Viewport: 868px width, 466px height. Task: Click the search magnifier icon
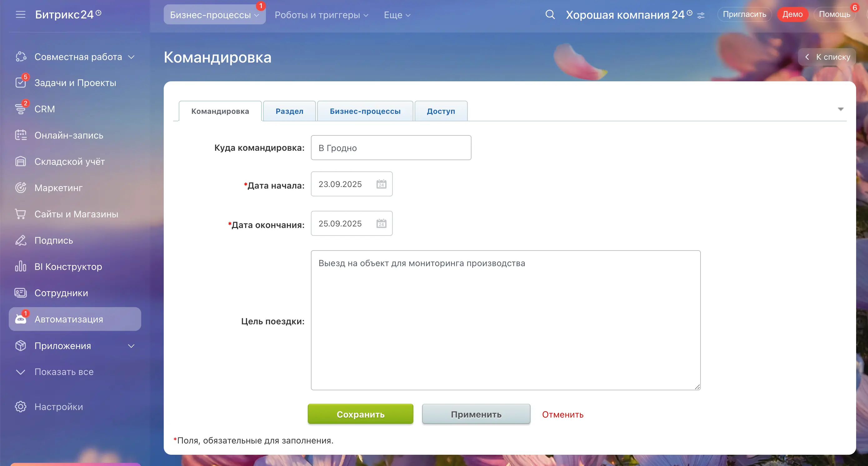tap(550, 14)
